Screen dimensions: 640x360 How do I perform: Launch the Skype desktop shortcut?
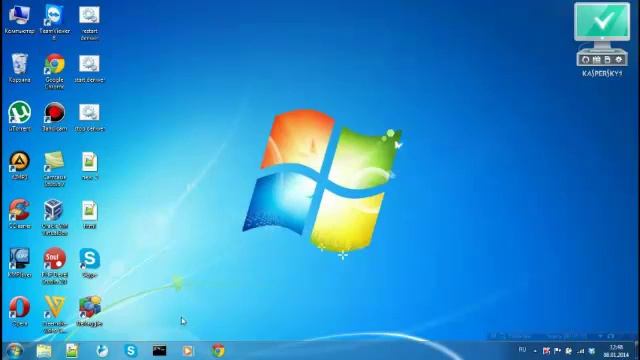coord(89,263)
